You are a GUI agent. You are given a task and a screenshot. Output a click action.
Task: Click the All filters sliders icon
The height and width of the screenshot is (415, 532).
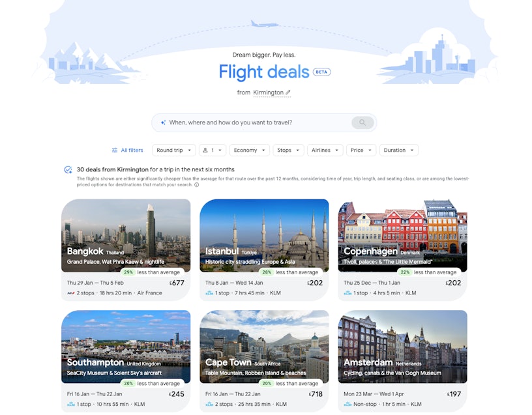tap(115, 150)
